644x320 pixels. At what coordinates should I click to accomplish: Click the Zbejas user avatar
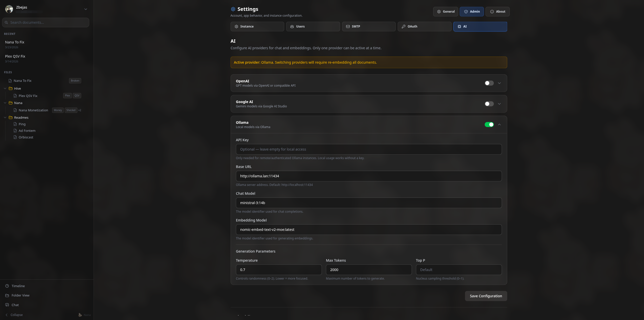9,9
